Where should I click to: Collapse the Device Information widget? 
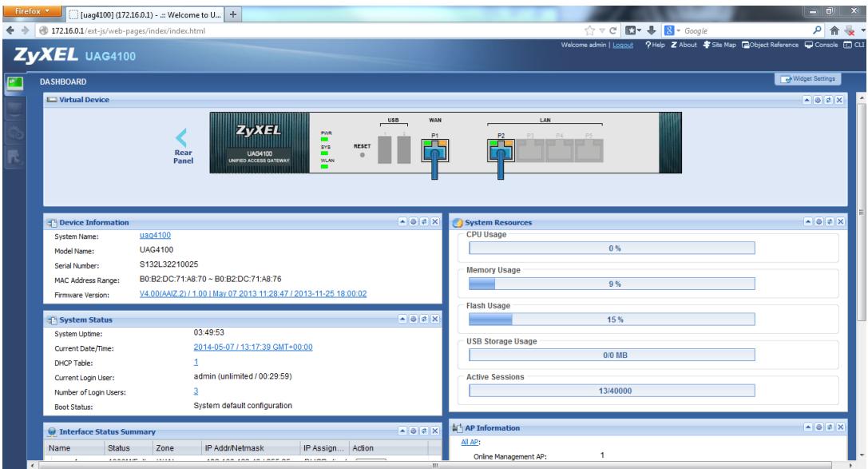pos(402,221)
